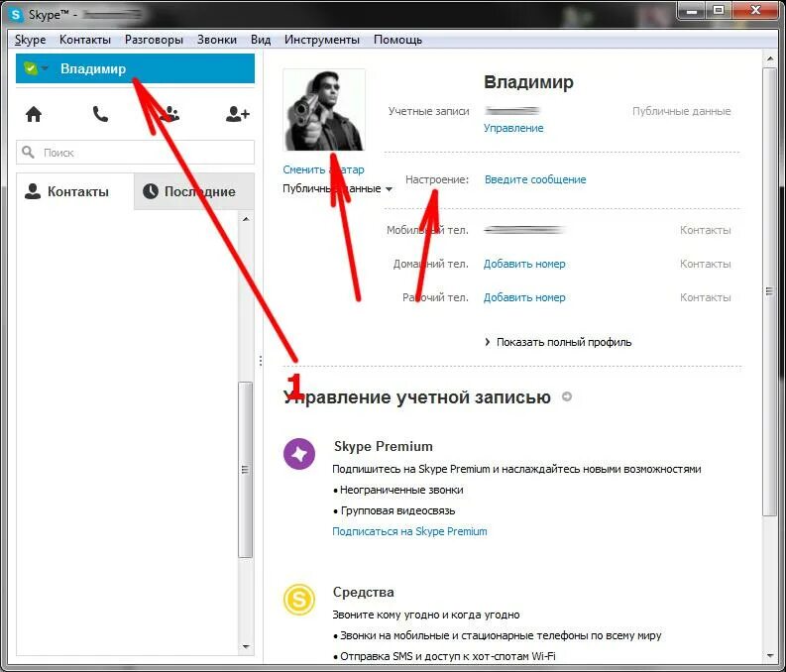
Task: Add number for Домашний тел.
Action: pyautogui.click(x=524, y=264)
